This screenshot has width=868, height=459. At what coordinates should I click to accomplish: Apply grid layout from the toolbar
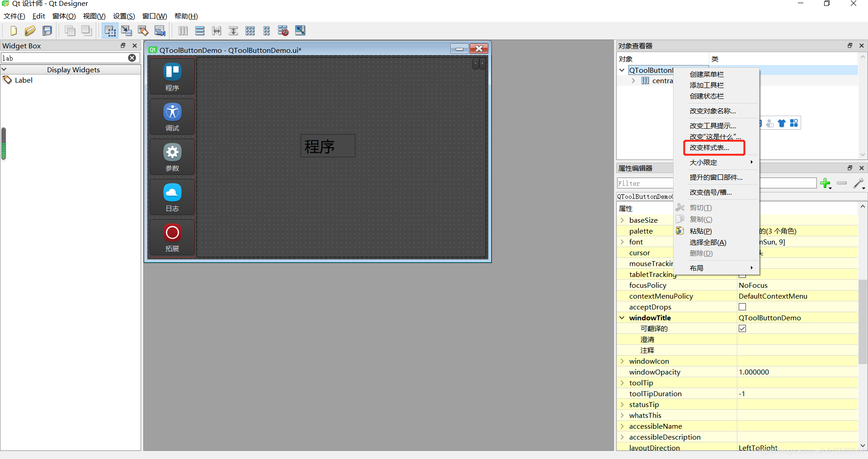(250, 31)
